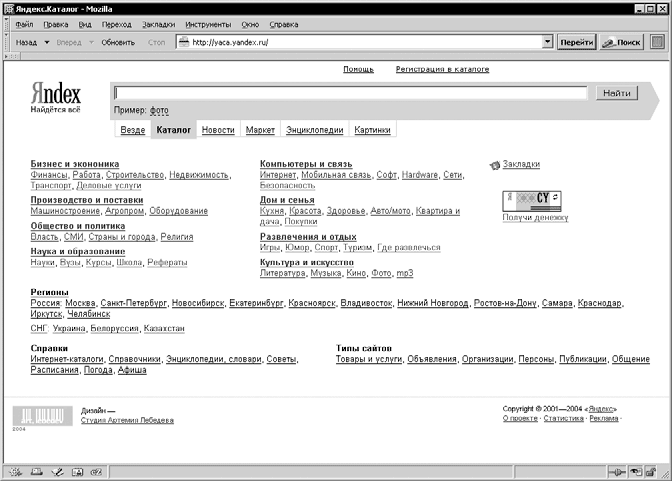This screenshot has width=672, height=481.
Task: Open Composer icon in status bar
Action: click(57, 472)
